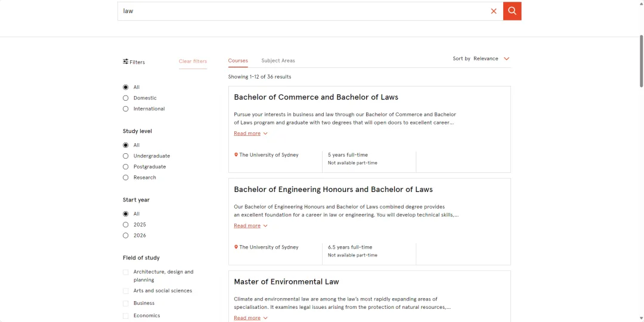This screenshot has width=644, height=322.
Task: Tick Arts and social sciences checkbox
Action: tap(126, 291)
